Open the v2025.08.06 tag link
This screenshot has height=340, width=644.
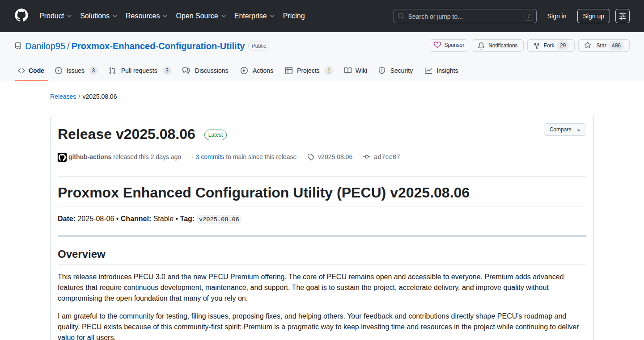point(335,157)
